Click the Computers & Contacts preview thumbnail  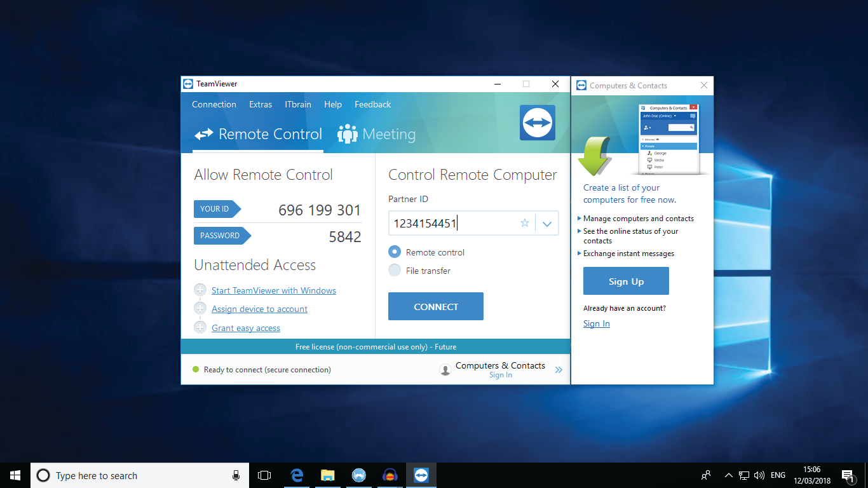tap(668, 139)
